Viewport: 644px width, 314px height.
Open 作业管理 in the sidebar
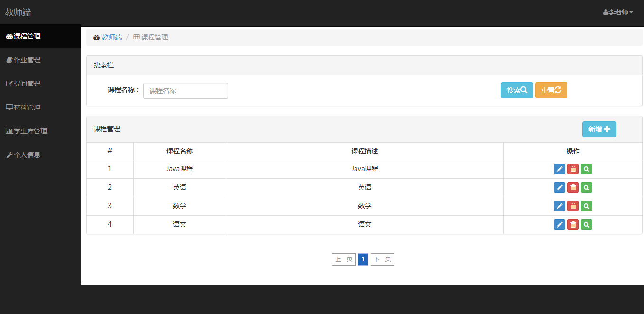[x=40, y=60]
